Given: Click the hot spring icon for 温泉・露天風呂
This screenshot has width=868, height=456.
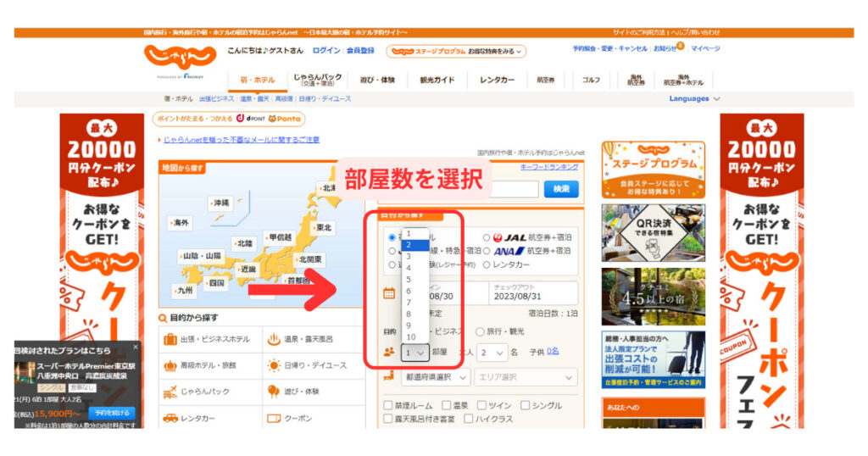Looking at the screenshot, I should (274, 339).
